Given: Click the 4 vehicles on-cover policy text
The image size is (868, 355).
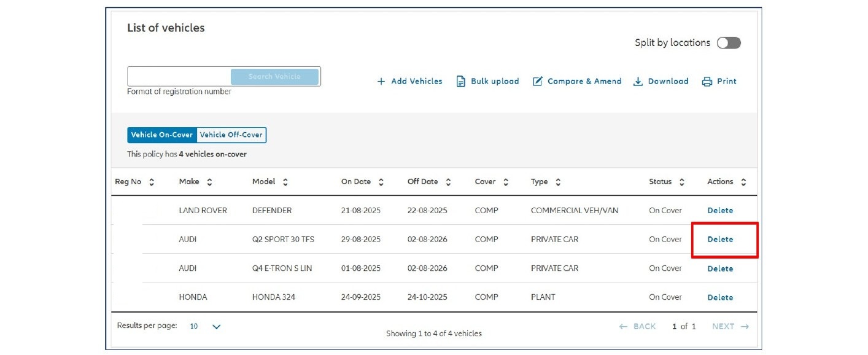Looking at the screenshot, I should (187, 154).
